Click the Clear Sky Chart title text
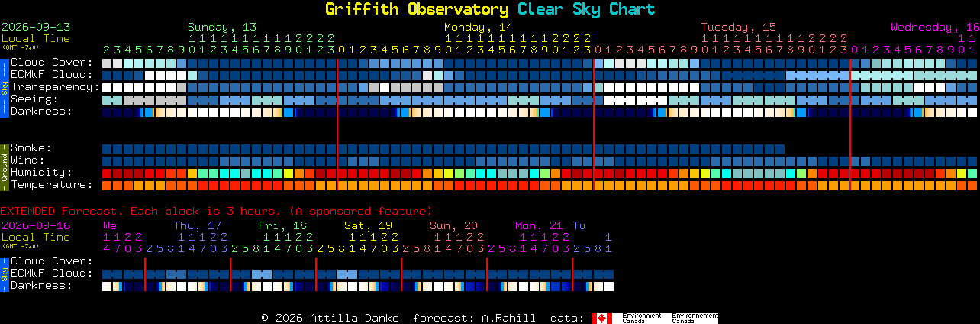 [586, 9]
